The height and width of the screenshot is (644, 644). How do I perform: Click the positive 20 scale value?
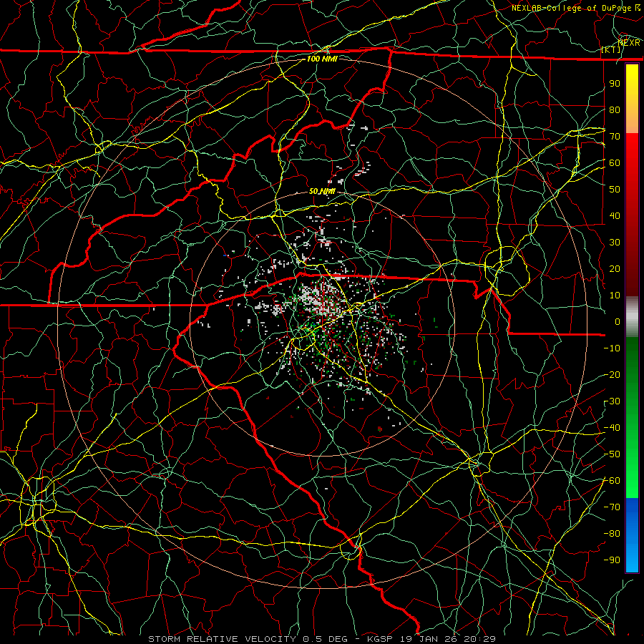pos(615,268)
